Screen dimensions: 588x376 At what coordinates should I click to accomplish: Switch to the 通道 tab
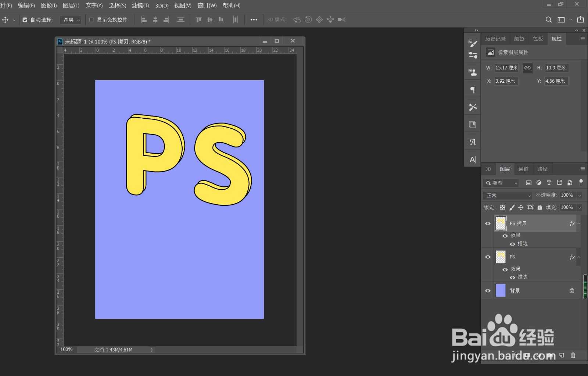(523, 169)
